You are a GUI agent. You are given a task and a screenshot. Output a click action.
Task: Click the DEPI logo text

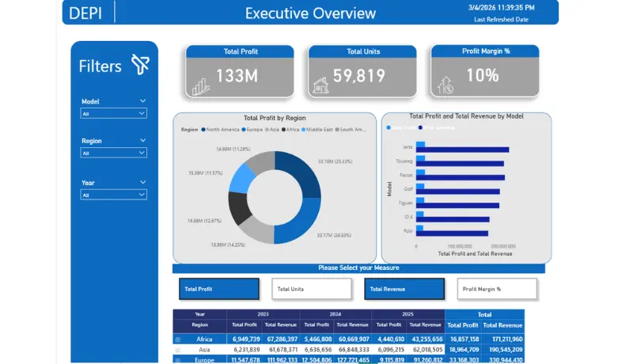[85, 13]
